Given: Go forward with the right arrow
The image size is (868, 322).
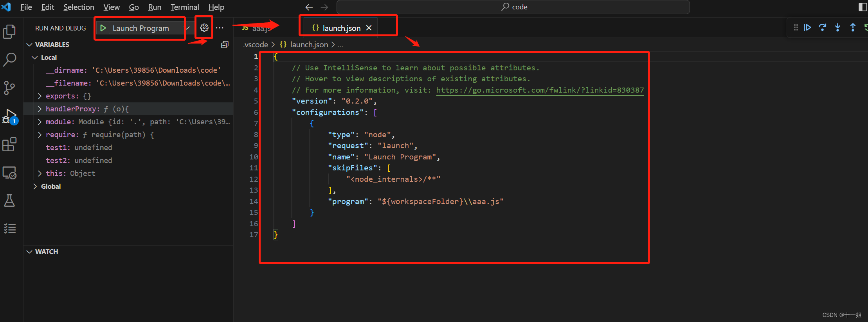Looking at the screenshot, I should (324, 7).
